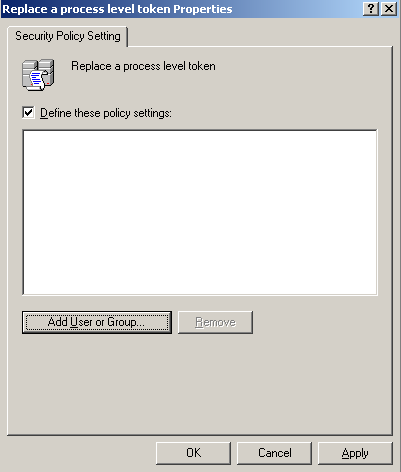
Task: Click inside the empty users and groups list
Action: click(200, 213)
